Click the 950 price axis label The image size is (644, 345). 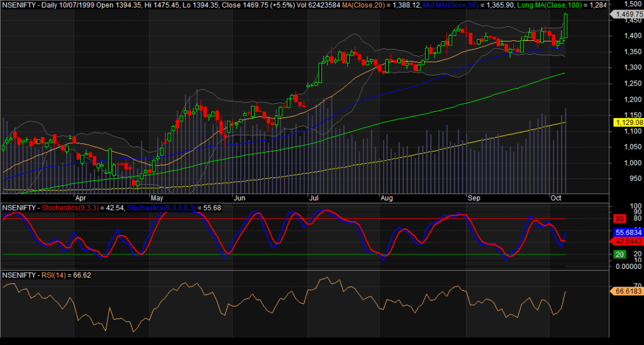(x=635, y=179)
